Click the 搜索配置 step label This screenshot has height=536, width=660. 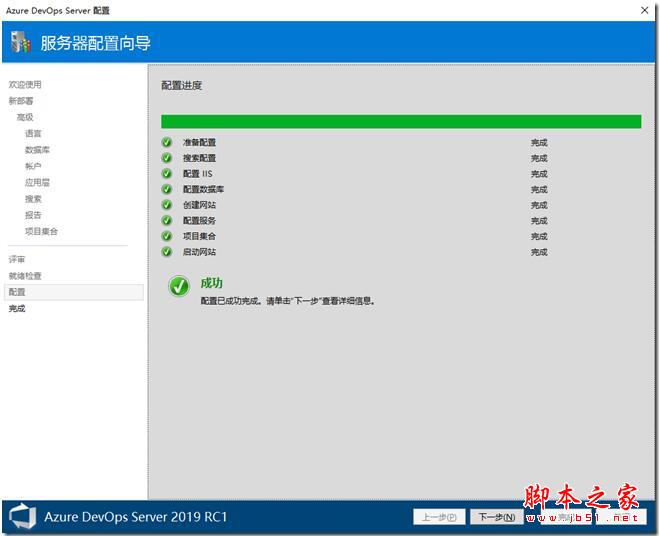coord(199,158)
